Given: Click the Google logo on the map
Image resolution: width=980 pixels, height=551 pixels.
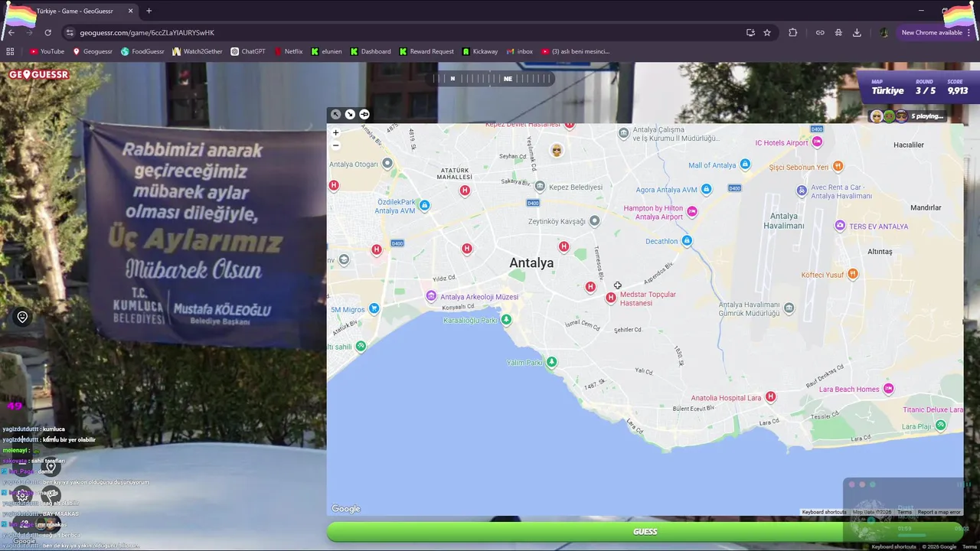Looking at the screenshot, I should click(x=346, y=509).
